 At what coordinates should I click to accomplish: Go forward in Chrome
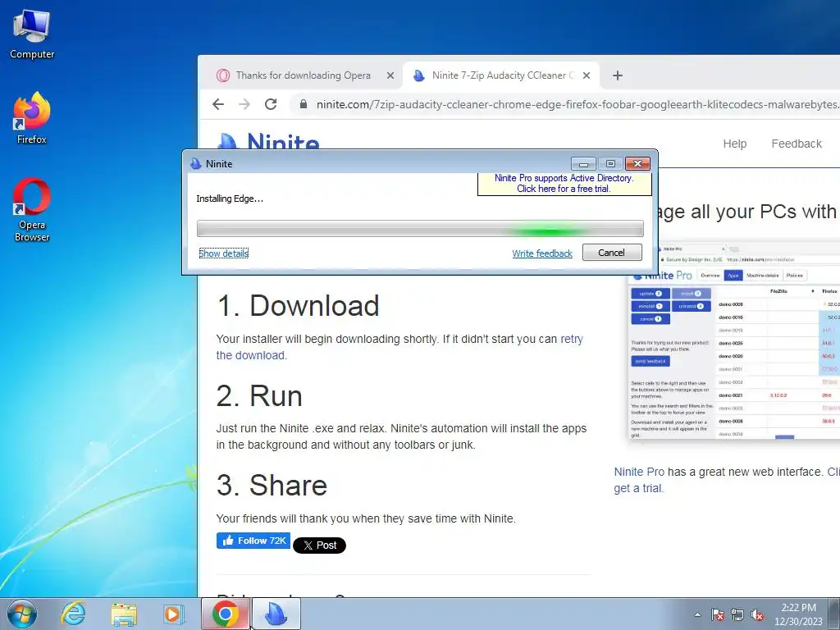[x=244, y=104]
